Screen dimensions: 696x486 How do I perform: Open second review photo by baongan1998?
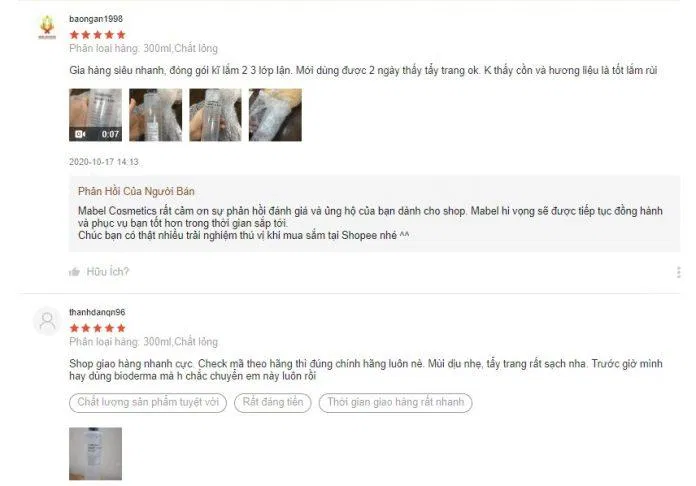pyautogui.click(x=155, y=115)
